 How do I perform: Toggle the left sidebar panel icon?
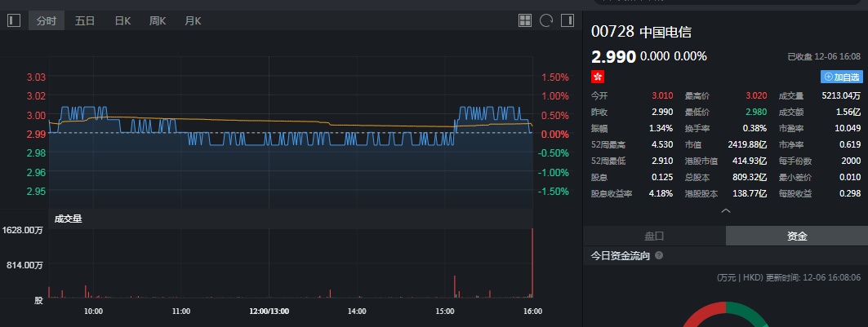(x=14, y=20)
